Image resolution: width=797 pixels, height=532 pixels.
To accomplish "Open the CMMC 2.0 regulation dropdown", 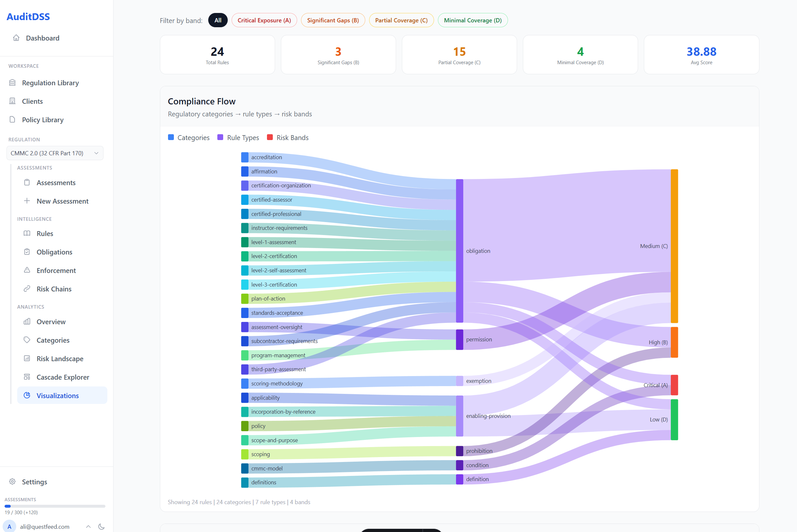I will (x=54, y=153).
